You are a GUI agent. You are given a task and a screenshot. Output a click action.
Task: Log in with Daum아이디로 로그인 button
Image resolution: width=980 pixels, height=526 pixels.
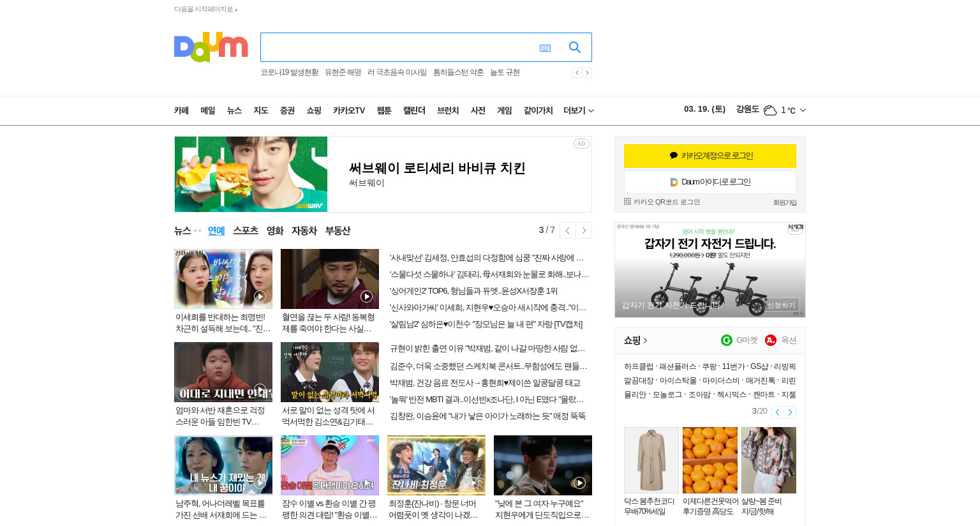pyautogui.click(x=710, y=182)
